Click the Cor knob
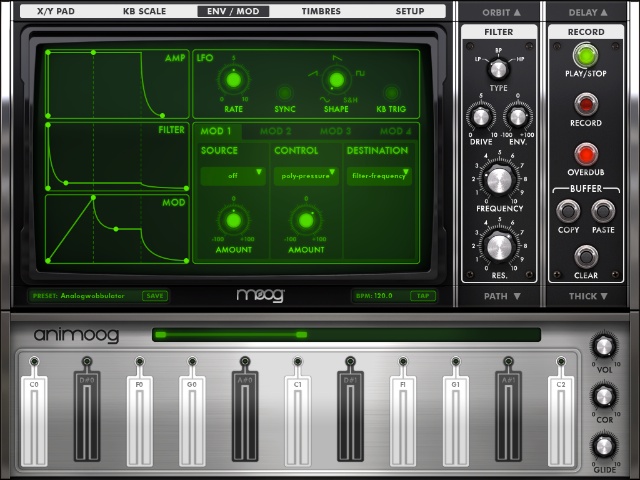Viewport: 640px width, 480px height. [x=603, y=396]
